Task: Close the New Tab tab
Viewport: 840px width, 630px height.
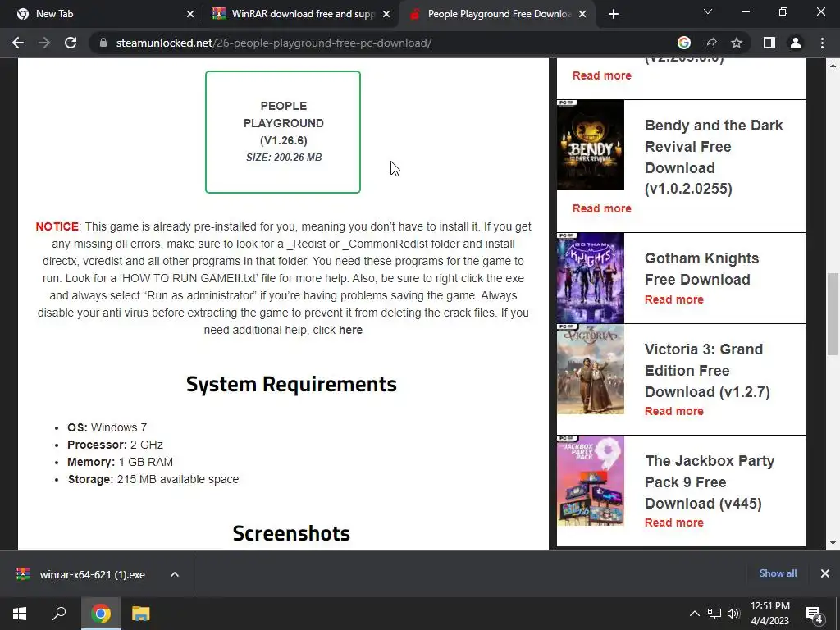Action: [190, 14]
